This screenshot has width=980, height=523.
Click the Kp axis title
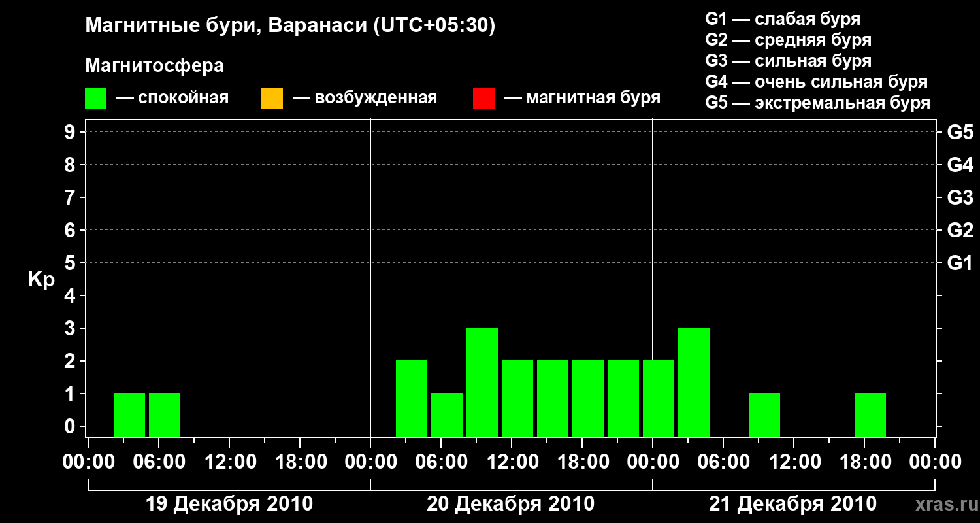[x=41, y=280]
